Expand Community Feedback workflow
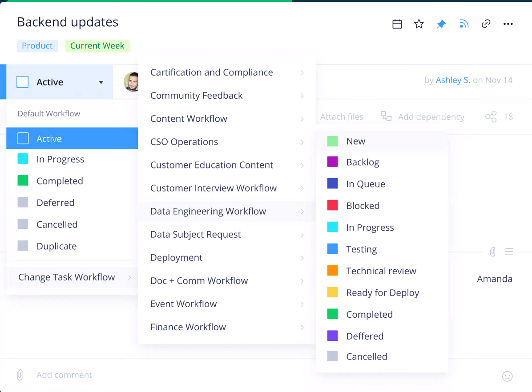Image resolution: width=532 pixels, height=392 pixels. point(227,96)
